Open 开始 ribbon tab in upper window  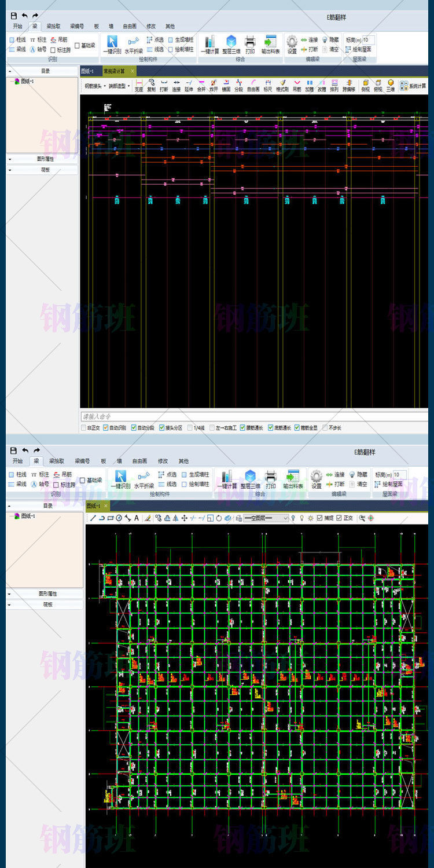[x=17, y=26]
